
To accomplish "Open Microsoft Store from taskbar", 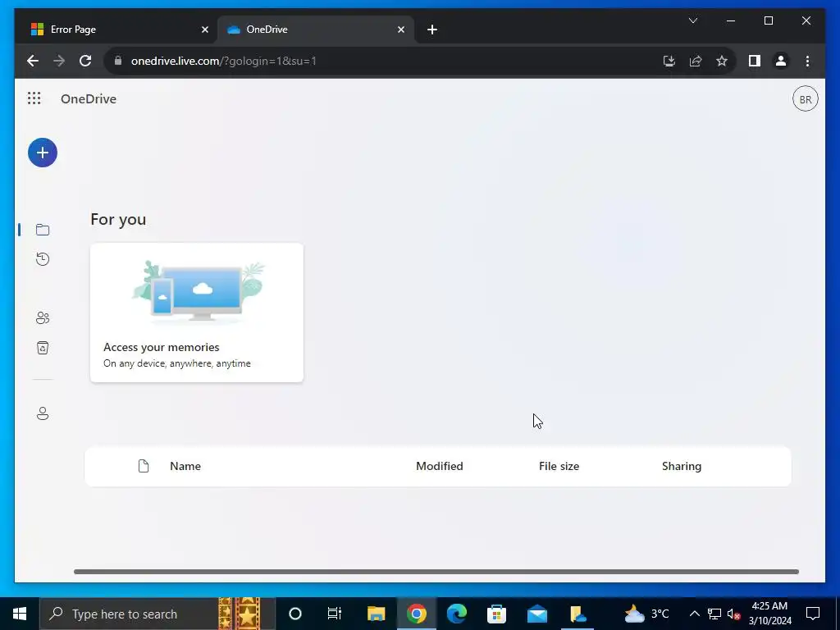I will 496,614.
